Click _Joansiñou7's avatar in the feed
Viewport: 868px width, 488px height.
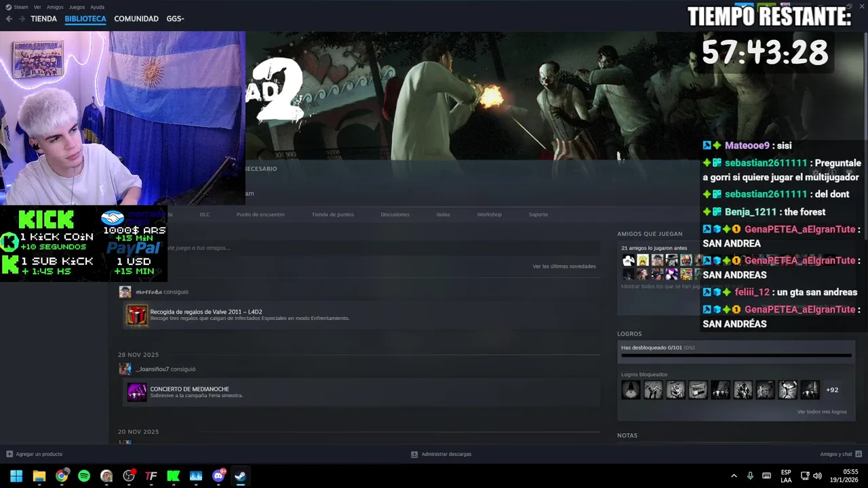click(x=125, y=369)
